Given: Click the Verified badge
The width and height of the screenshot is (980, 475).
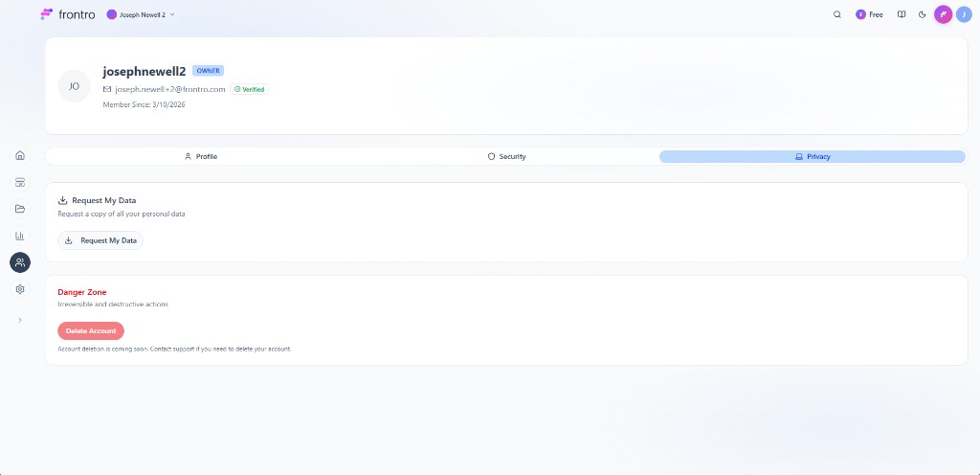Looking at the screenshot, I should 250,89.
